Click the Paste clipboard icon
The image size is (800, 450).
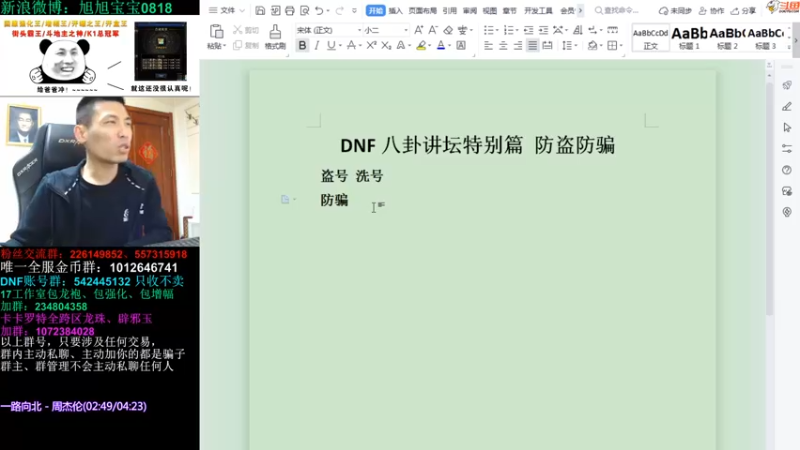216,31
